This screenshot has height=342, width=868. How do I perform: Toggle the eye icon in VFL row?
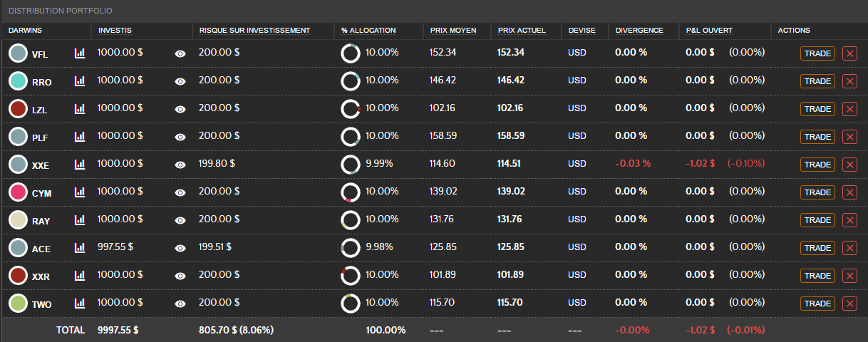point(180,53)
